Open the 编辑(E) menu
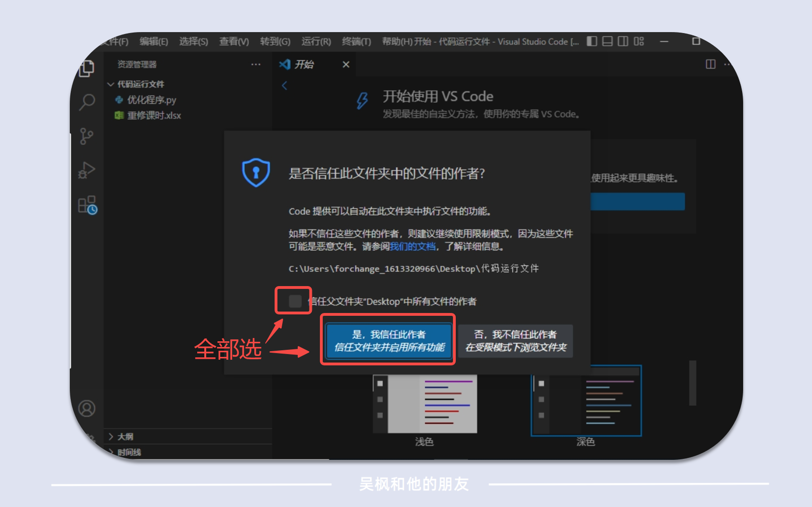The width and height of the screenshot is (812, 507). click(x=154, y=42)
